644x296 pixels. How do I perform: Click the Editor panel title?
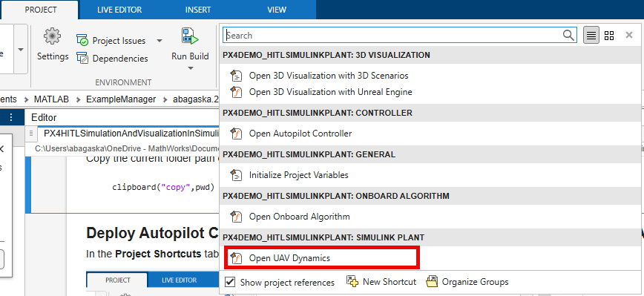(44, 118)
